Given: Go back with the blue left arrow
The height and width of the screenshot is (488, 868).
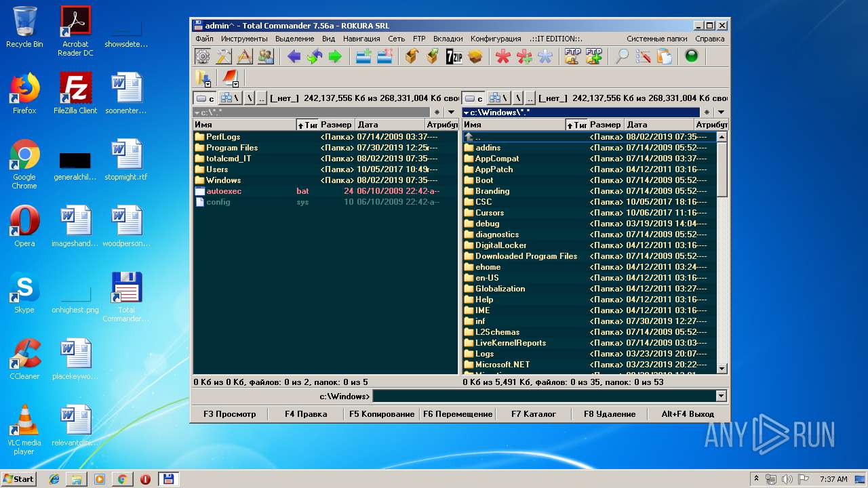Looking at the screenshot, I should pos(294,56).
